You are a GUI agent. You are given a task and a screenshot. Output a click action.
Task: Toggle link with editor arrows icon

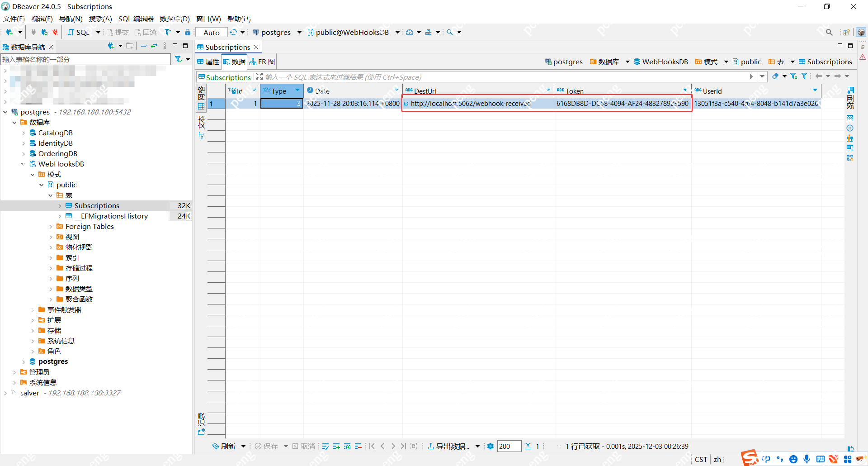click(x=154, y=46)
